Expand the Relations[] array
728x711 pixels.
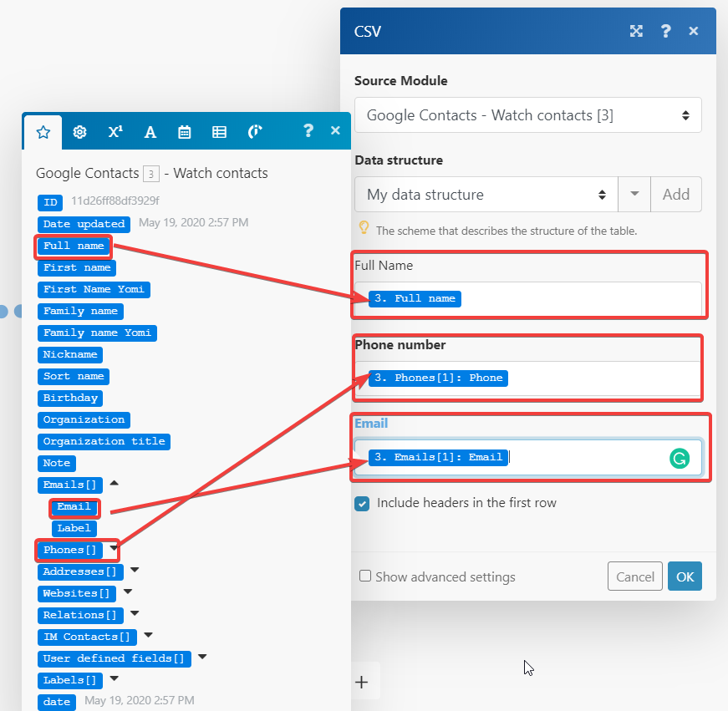(135, 613)
